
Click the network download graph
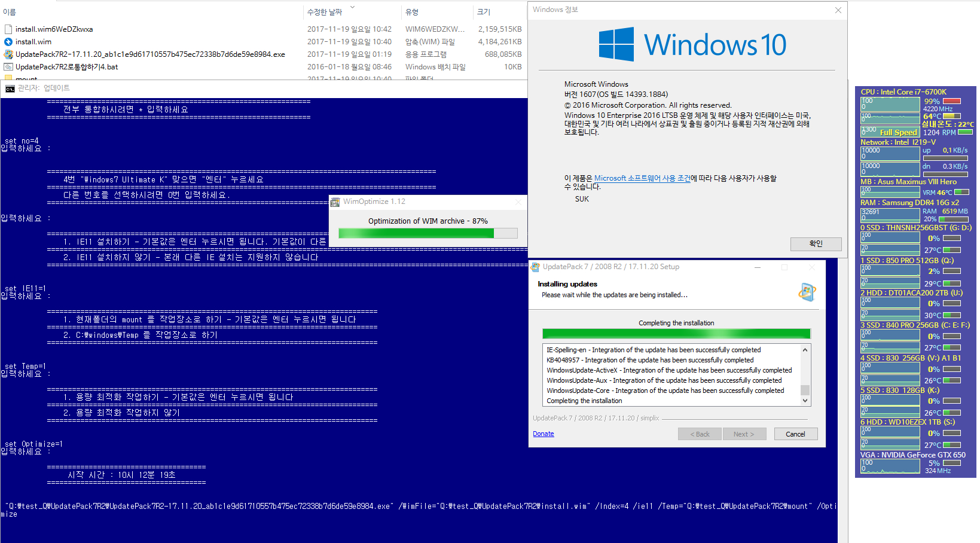890,169
